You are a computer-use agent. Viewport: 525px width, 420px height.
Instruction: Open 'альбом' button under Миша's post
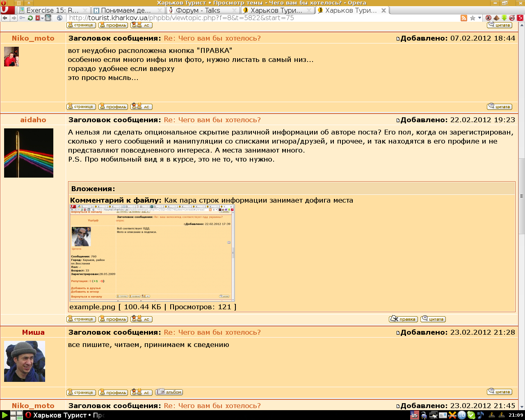[169, 393]
